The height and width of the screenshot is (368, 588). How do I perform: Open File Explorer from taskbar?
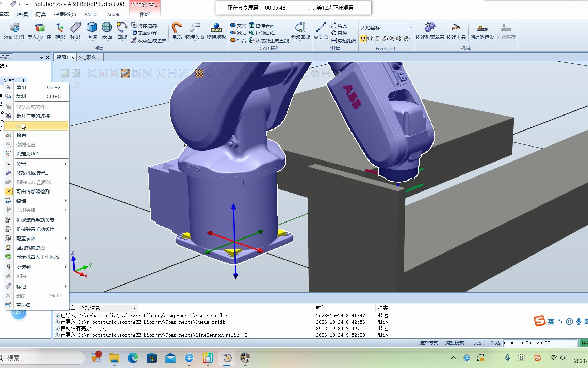point(114,358)
